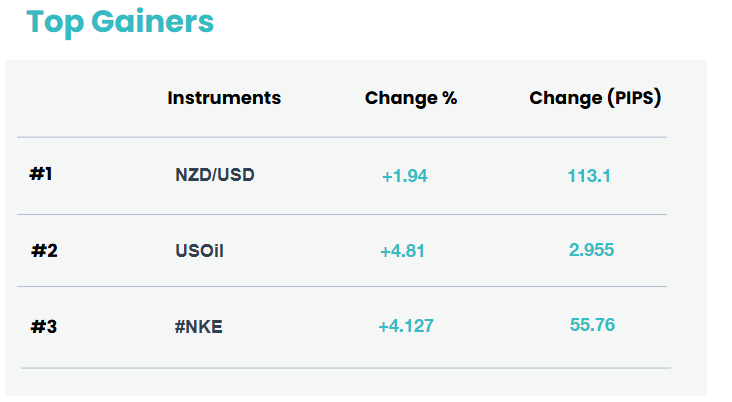
Task: Click the Top Gainers heading
Action: [120, 22]
